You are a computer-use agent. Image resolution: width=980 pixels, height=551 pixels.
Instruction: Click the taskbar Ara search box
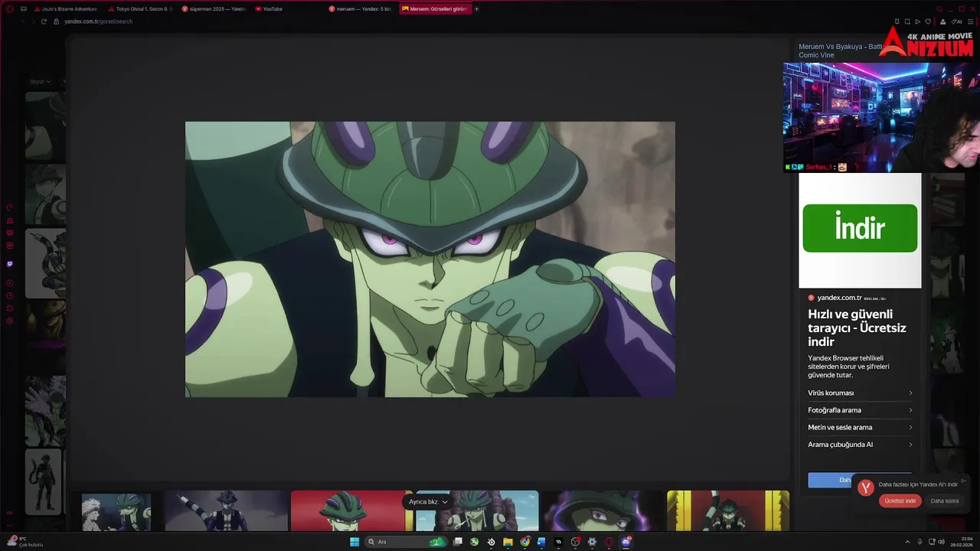pos(407,542)
